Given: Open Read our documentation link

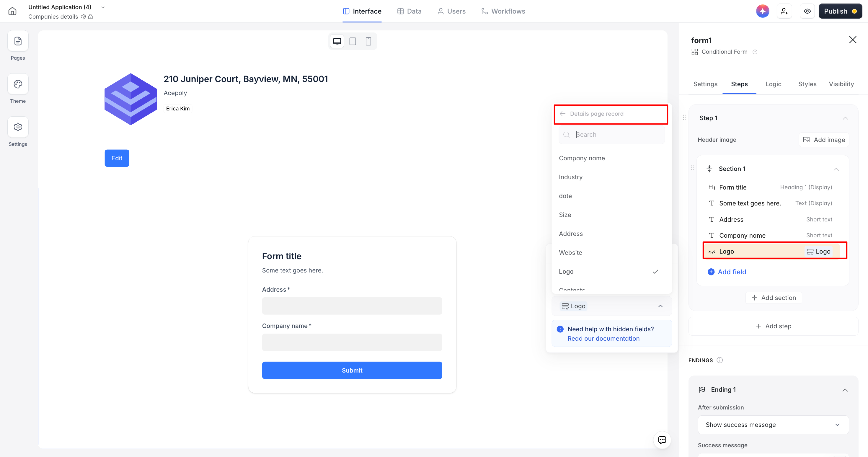Looking at the screenshot, I should click(x=603, y=338).
